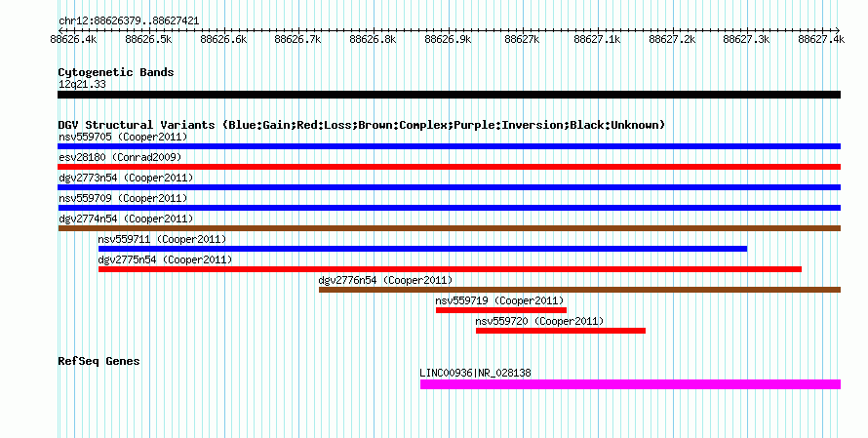Click the nsv559720 (Cooper2011) label
Screen dimensions: 868x438
539,321
